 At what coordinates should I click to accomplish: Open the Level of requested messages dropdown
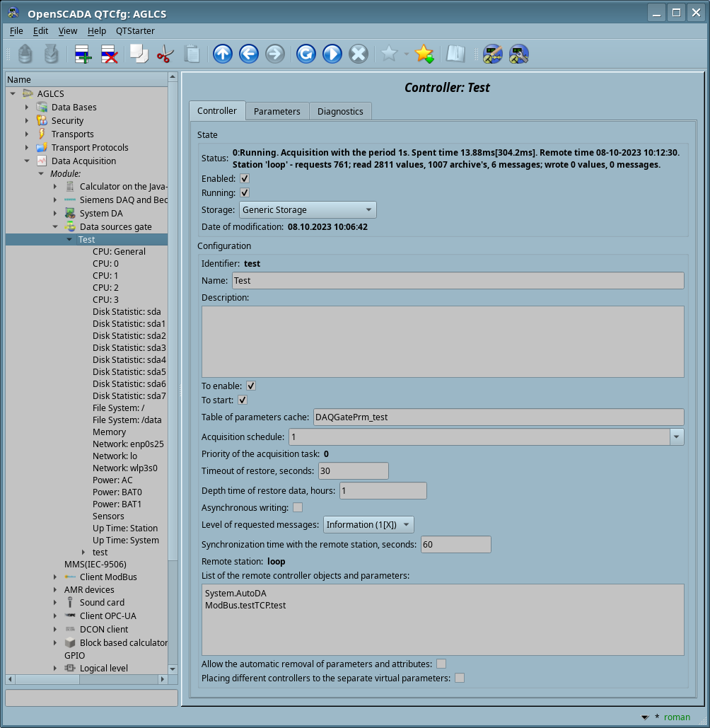pos(368,525)
